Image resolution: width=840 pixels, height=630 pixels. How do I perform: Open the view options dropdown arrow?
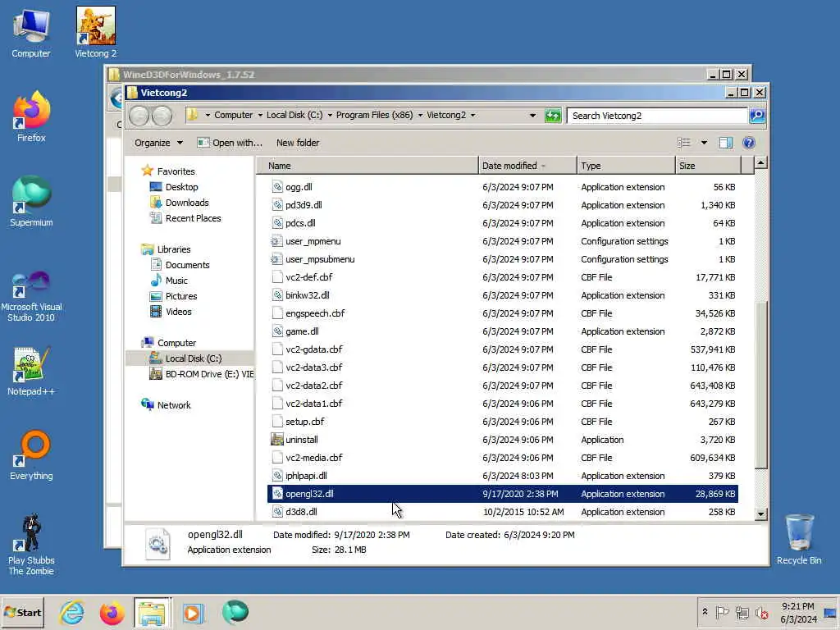click(704, 143)
